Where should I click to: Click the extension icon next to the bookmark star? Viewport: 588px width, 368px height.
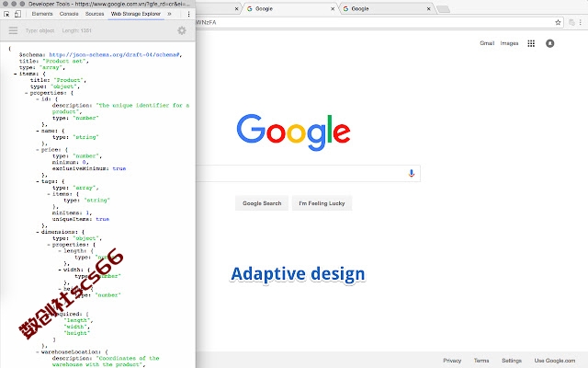tap(571, 22)
